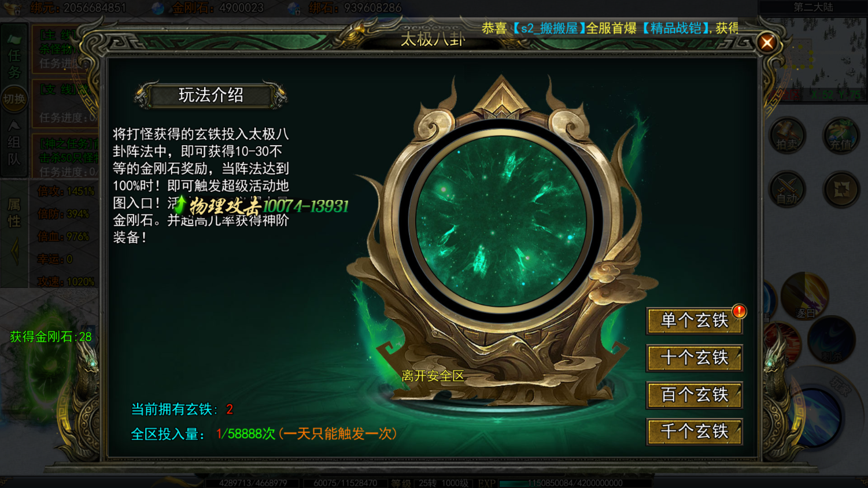Click the 单个玄铁 button
The image size is (868, 488).
pyautogui.click(x=694, y=321)
